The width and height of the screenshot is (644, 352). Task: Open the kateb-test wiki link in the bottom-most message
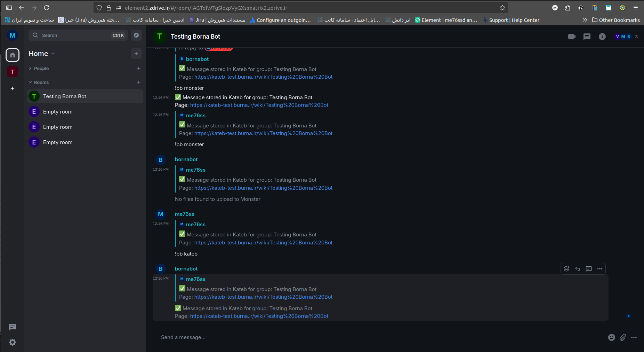(259, 316)
